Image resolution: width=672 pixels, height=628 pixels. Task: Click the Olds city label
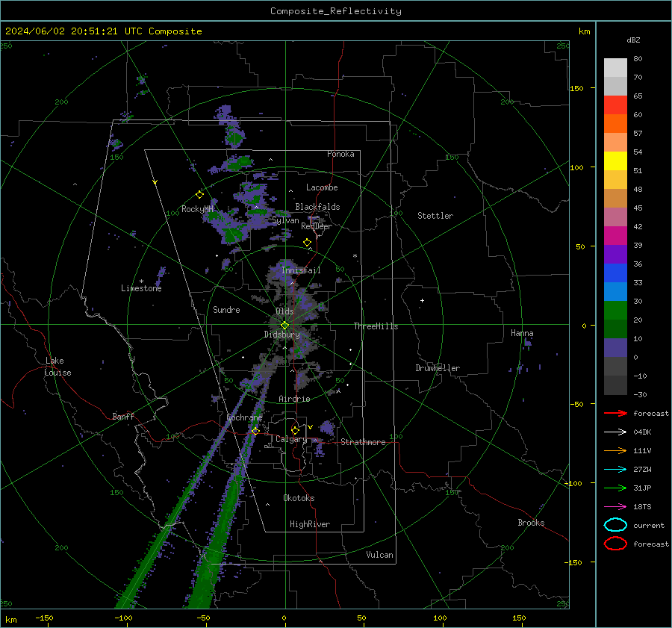pos(284,311)
